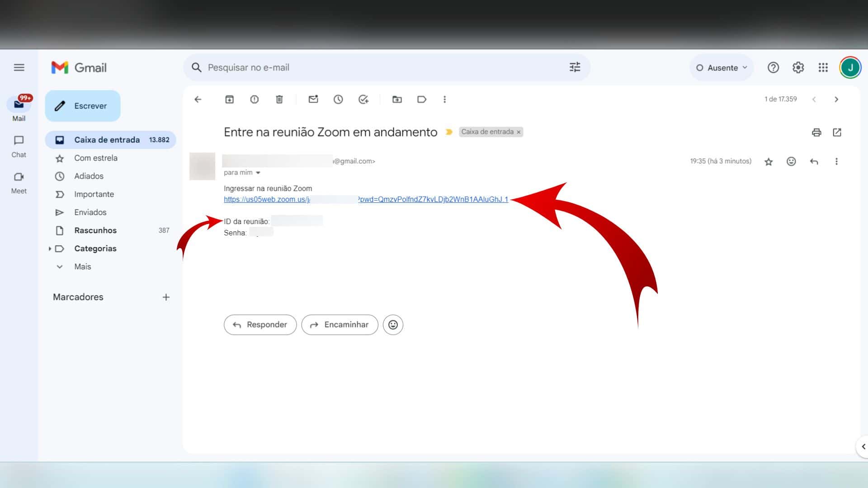Archive this email with the archive icon
The image size is (868, 488).
(x=229, y=99)
